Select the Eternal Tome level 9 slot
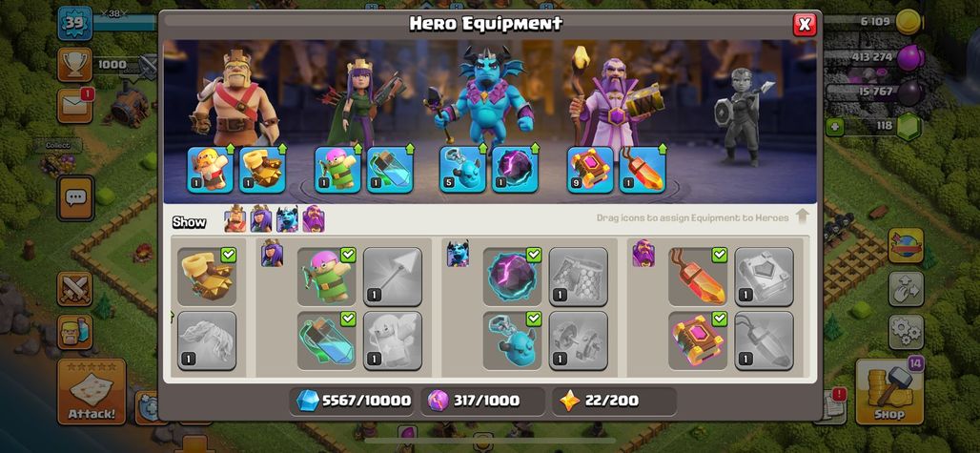The image size is (980, 453). coord(590,170)
